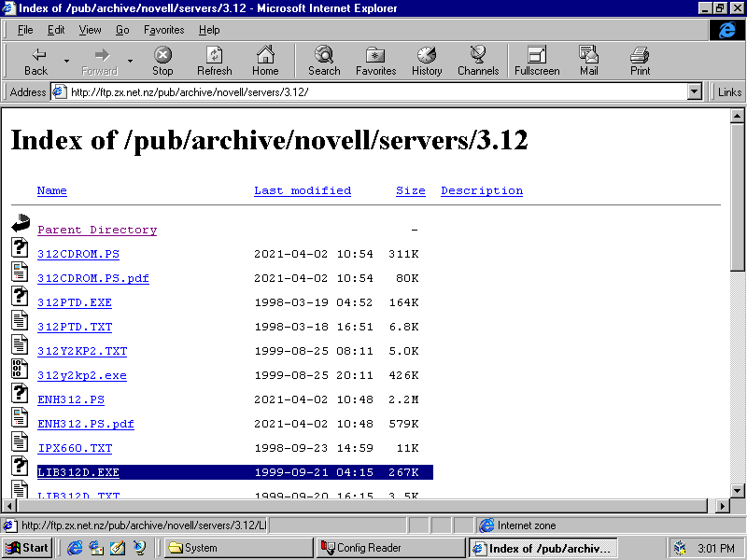Open the View menu
The width and height of the screenshot is (747, 560).
90,30
